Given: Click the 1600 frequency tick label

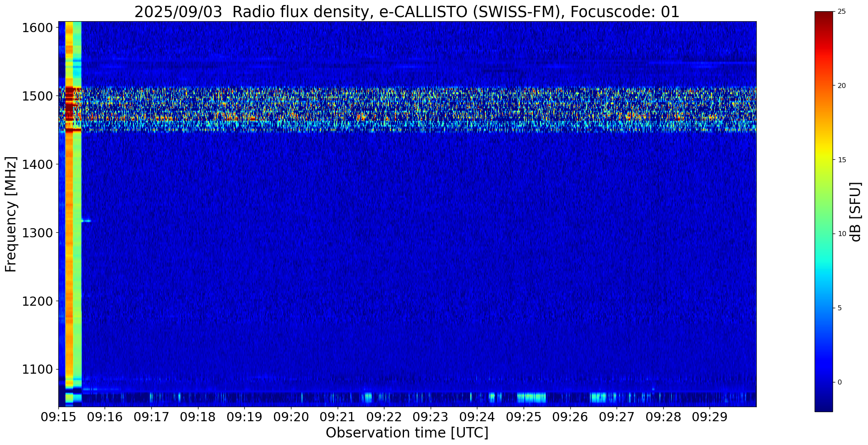Looking at the screenshot, I should (38, 28).
